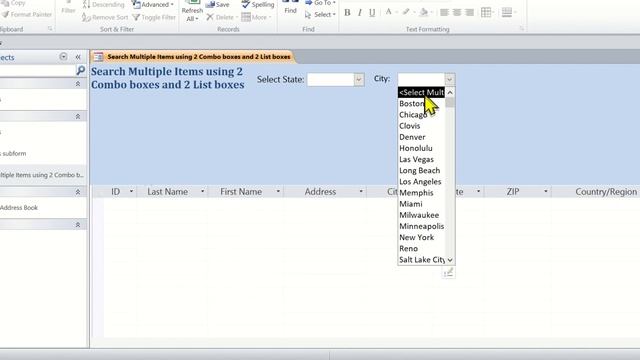The width and height of the screenshot is (640, 360).
Task: Click the navigation pane search box
Action: pyautogui.click(x=38, y=71)
